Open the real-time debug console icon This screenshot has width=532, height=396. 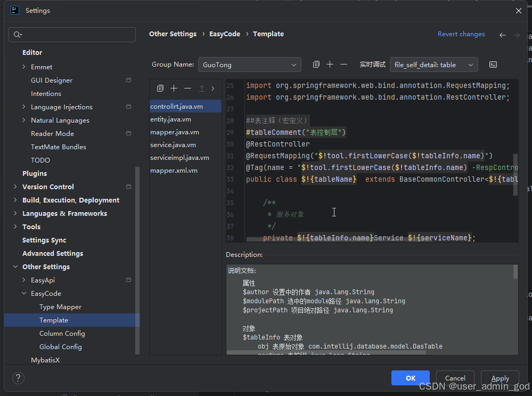click(493, 64)
